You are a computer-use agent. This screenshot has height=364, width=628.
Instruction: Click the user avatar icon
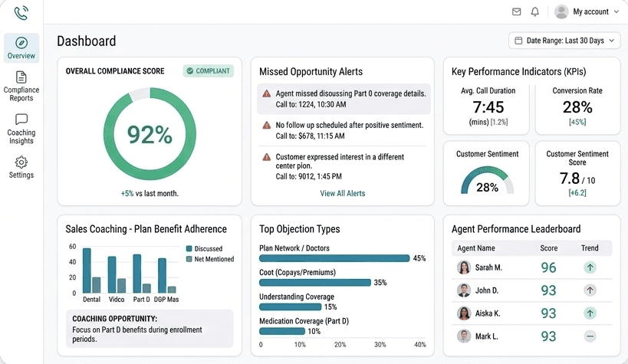561,12
